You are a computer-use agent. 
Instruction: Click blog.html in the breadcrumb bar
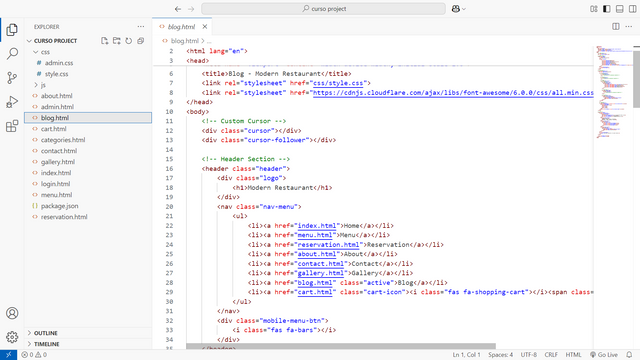(184, 41)
